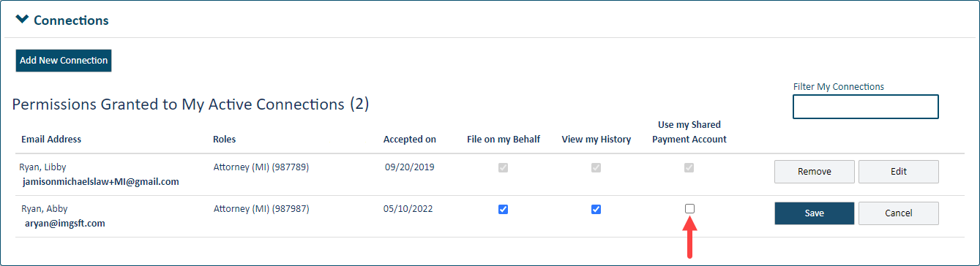
Task: Click Libby Ryan's File on my Behalf checkbox
Action: coord(503,167)
